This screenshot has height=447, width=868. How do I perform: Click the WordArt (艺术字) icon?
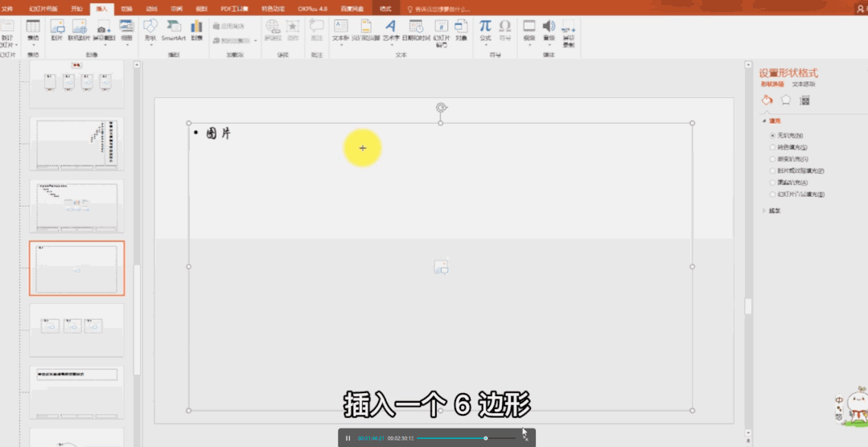pos(391,26)
